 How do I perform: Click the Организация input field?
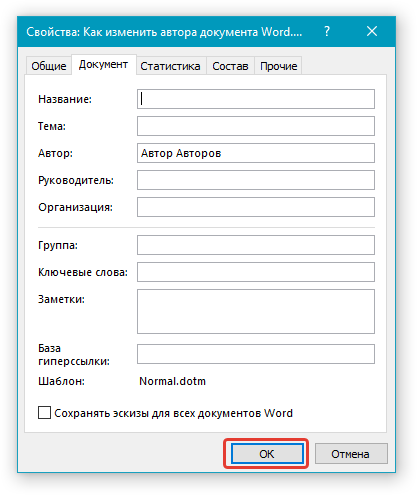256,207
